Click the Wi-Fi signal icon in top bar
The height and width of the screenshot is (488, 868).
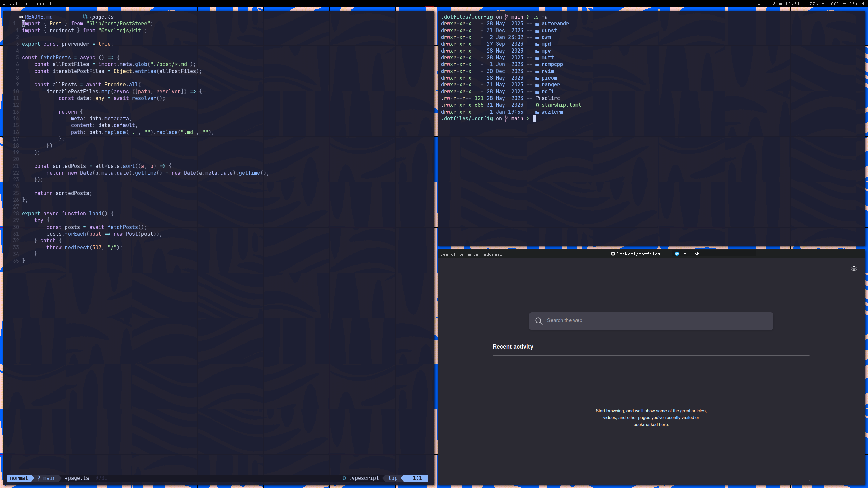(x=805, y=4)
